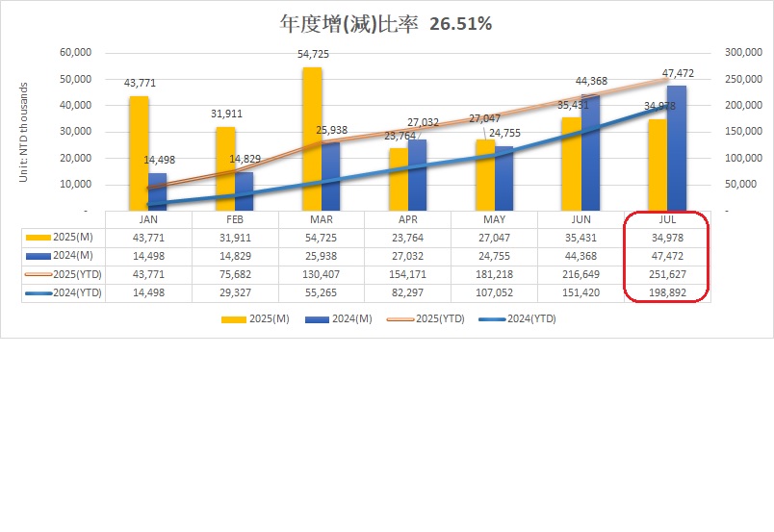Screen dimensions: 774x532
Task: Click table cell 151,420 for JUN 2024(YTD)
Action: (x=581, y=292)
